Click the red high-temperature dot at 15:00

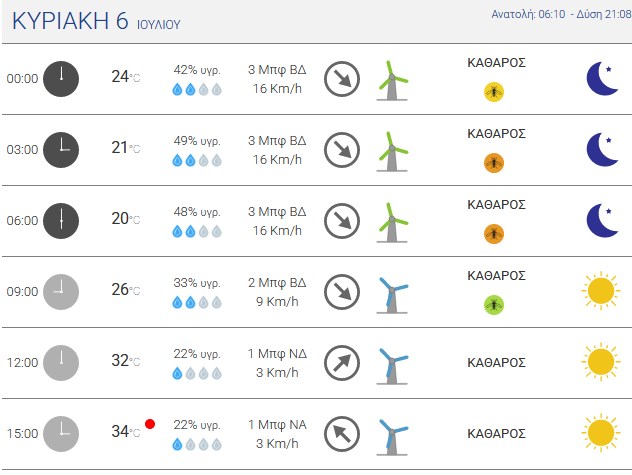click(x=150, y=424)
